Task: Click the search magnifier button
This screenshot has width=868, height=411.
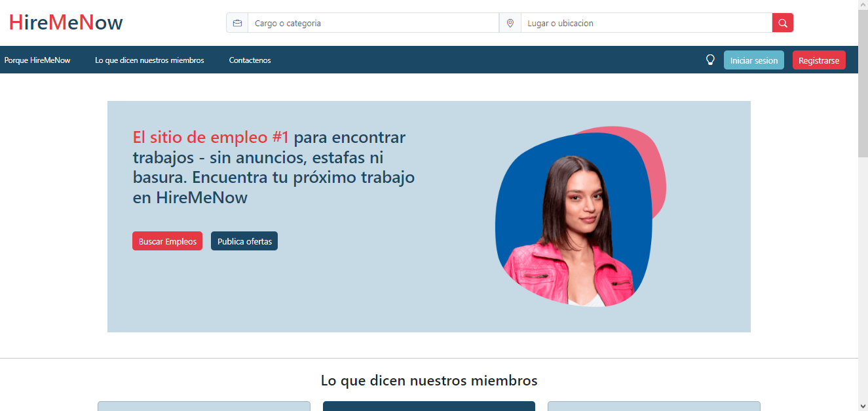Action: pos(782,23)
